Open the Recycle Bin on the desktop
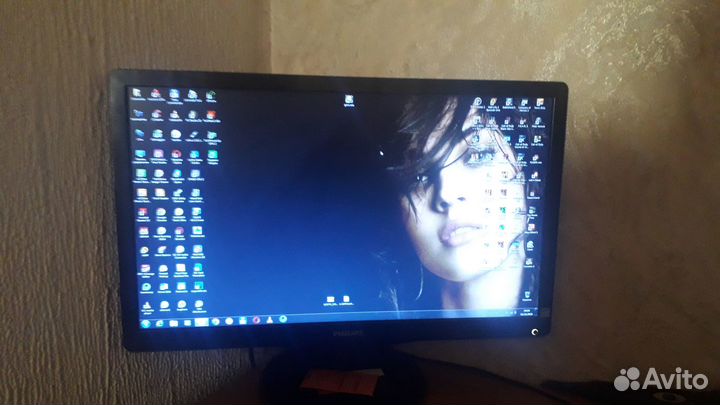720x405 pixels. [527, 295]
